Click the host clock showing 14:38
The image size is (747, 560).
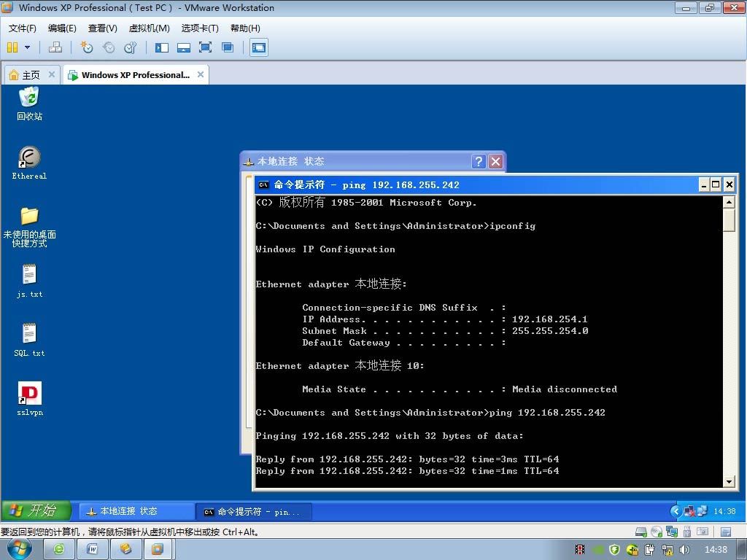716,550
